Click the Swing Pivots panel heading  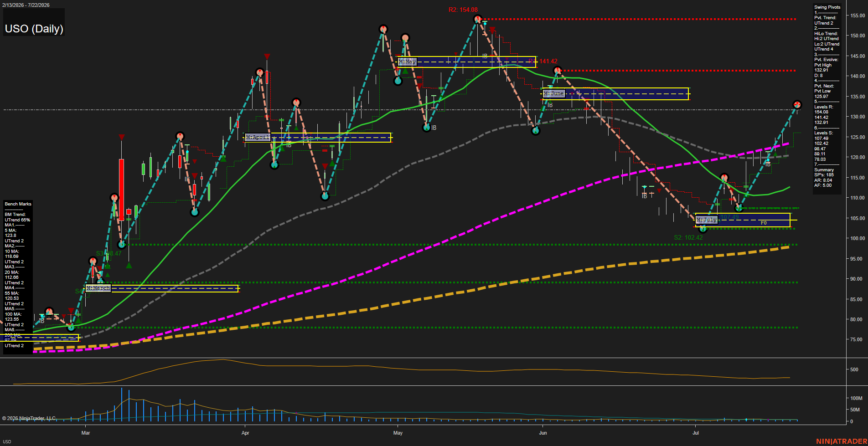click(x=827, y=7)
